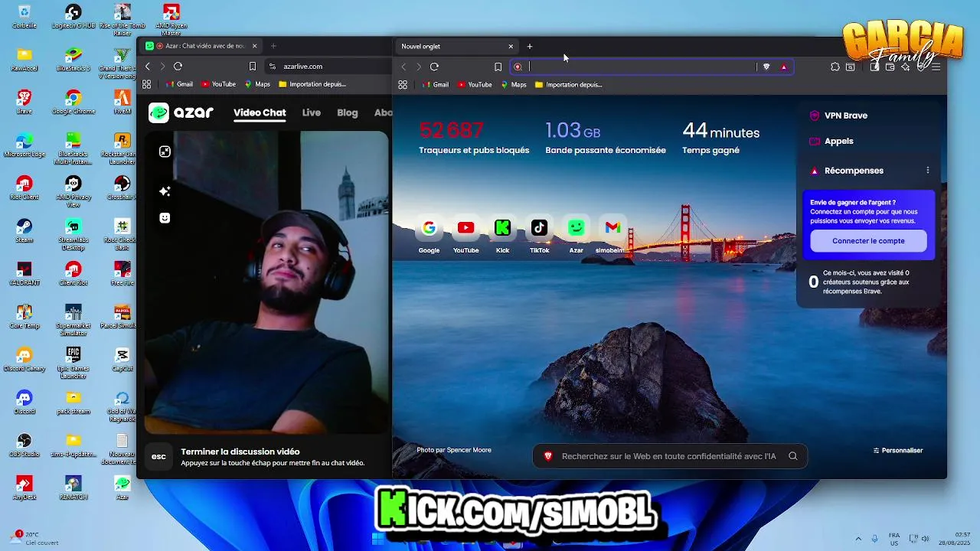Launch Streamlabs Desktop shortcut
The image size is (980, 551).
pyautogui.click(x=73, y=234)
